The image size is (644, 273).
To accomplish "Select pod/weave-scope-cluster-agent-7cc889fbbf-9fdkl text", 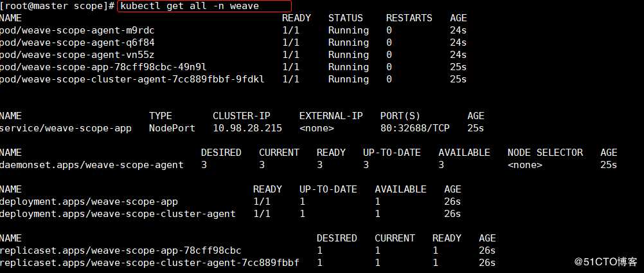I will [132, 79].
